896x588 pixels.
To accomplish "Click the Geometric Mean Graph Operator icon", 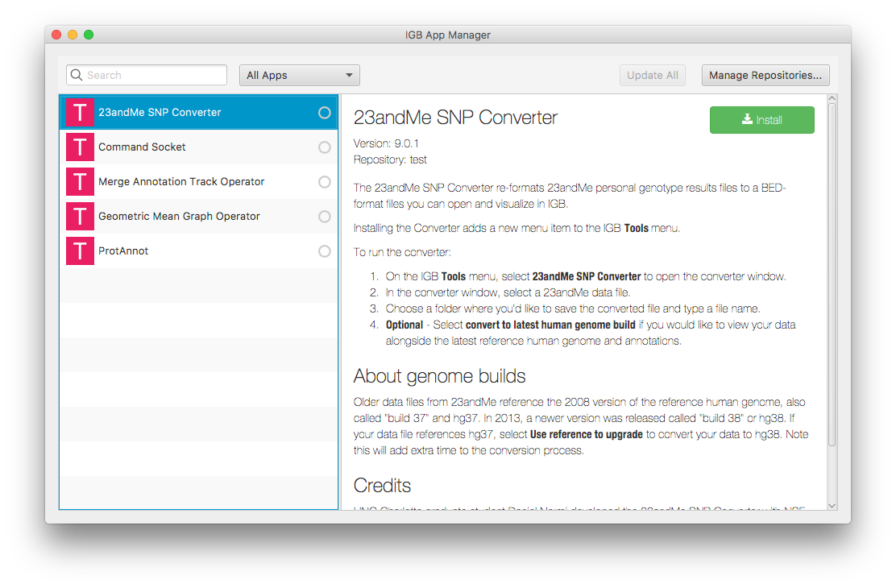I will tap(80, 217).
